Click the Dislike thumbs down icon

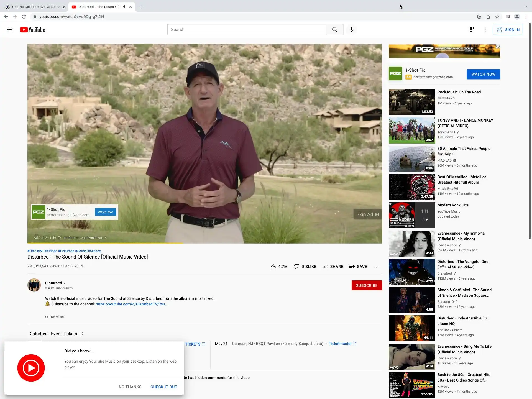(296, 267)
